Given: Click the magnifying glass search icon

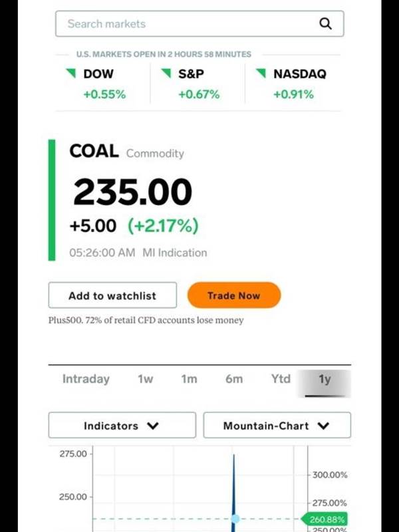Looking at the screenshot, I should pos(325,24).
